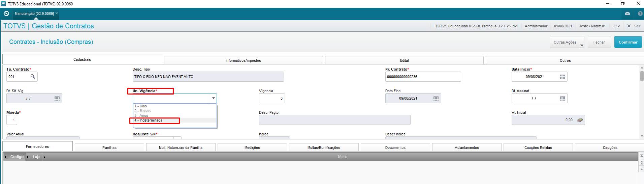644x184 pixels.
Task: Open the Multas/Bonificações tab
Action: (x=324, y=148)
